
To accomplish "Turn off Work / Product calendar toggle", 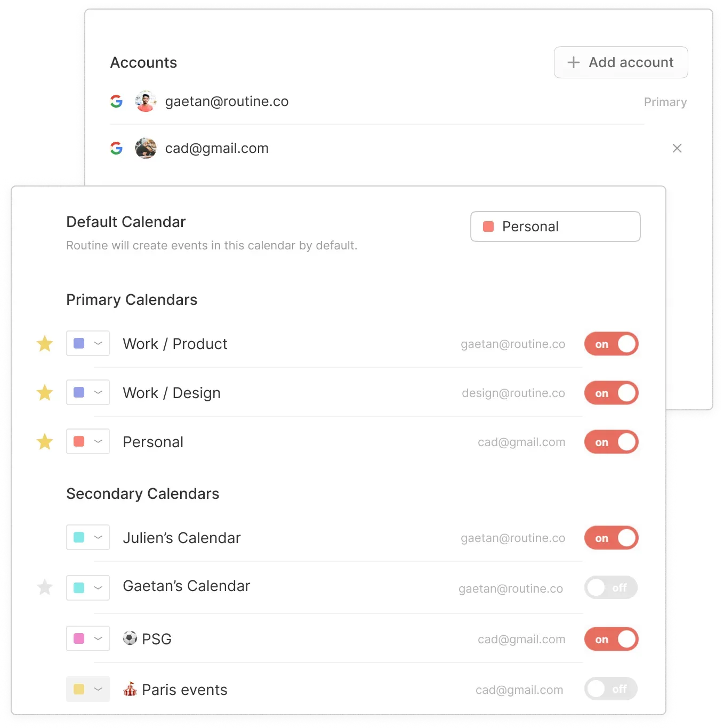I will pyautogui.click(x=612, y=344).
